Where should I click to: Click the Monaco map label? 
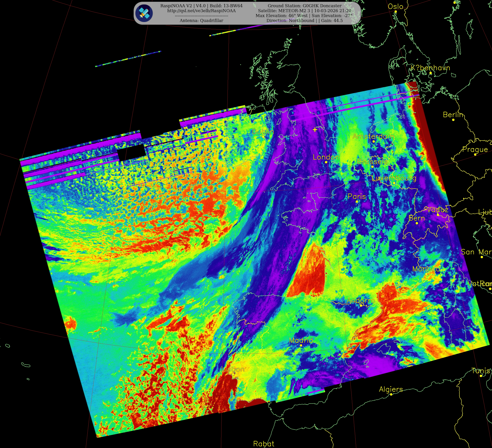[426, 269]
